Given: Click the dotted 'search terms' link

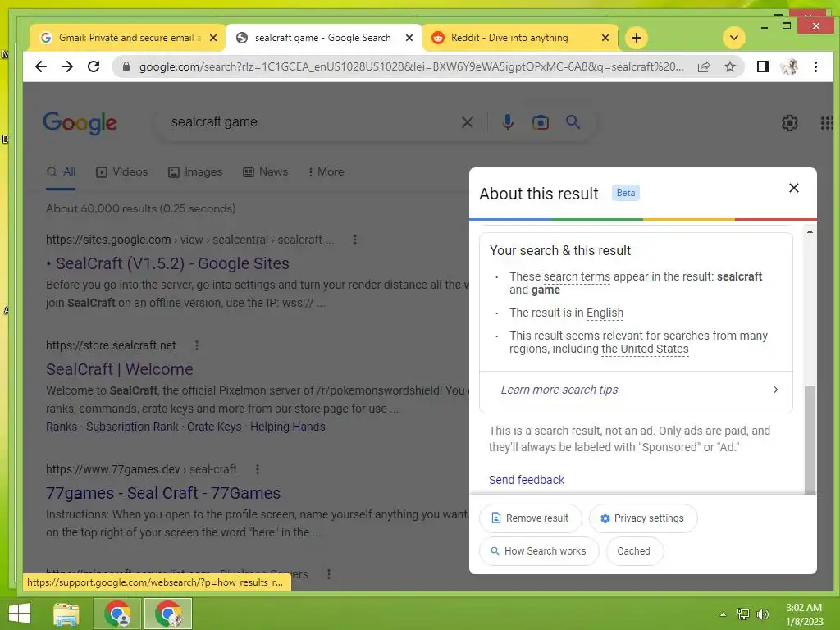Looking at the screenshot, I should tap(577, 277).
